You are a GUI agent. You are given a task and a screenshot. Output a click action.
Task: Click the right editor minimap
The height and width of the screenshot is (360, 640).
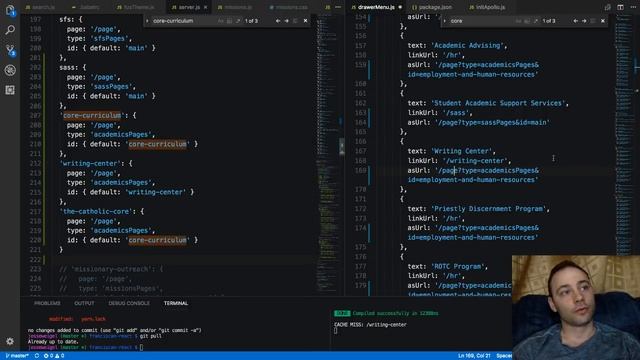click(624, 135)
